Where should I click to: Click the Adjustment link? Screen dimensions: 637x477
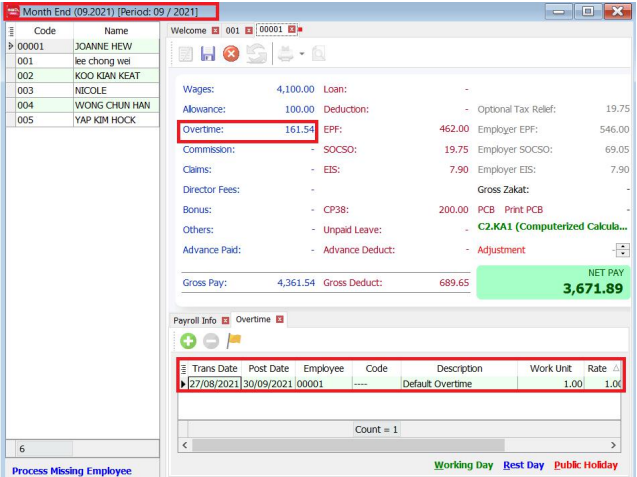(501, 250)
